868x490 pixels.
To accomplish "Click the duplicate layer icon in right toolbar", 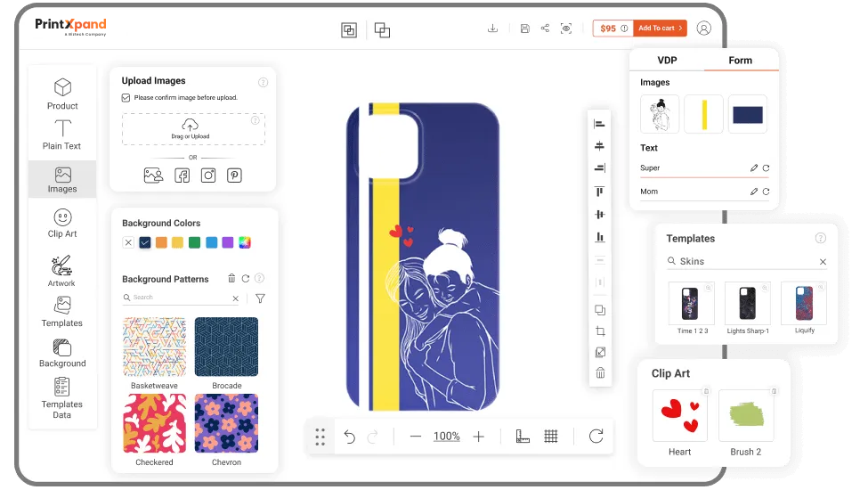I will [600, 310].
